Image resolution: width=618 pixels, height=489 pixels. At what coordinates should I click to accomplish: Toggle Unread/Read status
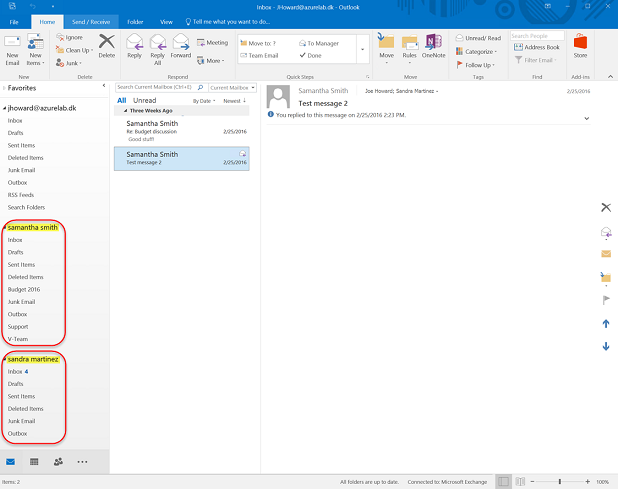(478, 38)
